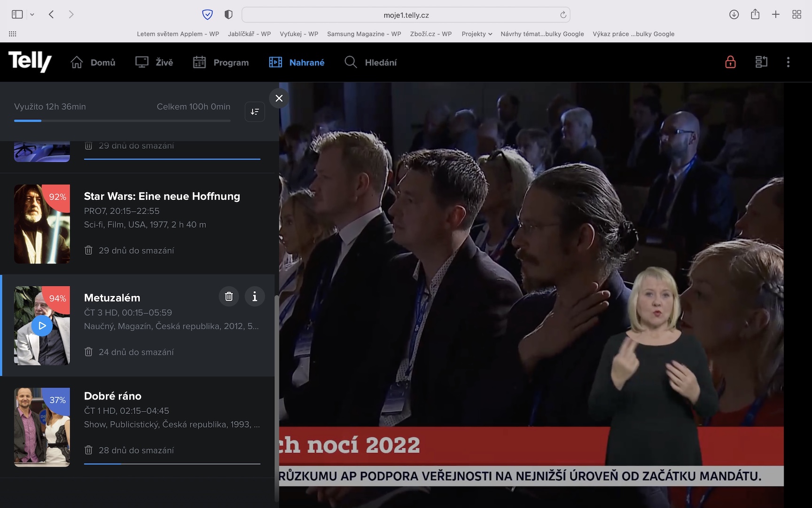Play the Metuzalém recording

point(42,325)
